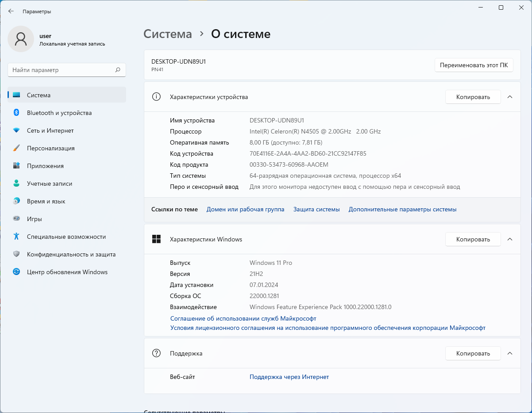Screen dimensions: 532x413
Task: Open Игры category
Action: [67, 219]
